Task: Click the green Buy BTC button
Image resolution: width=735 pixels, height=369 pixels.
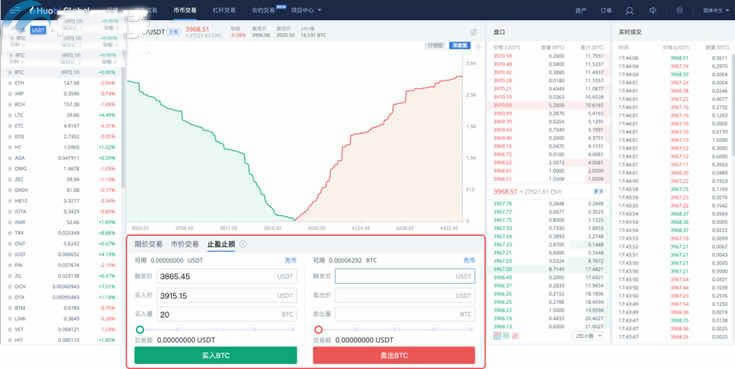Action: tap(216, 355)
